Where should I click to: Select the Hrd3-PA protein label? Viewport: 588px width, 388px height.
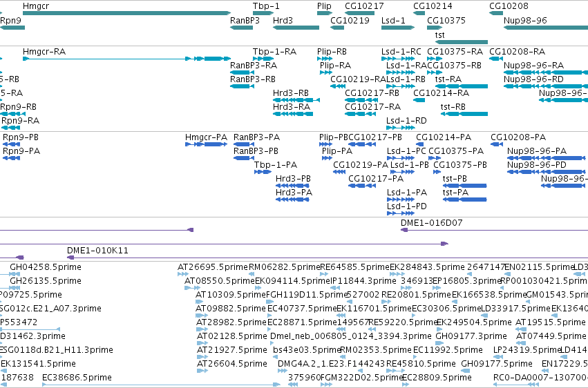[294, 193]
